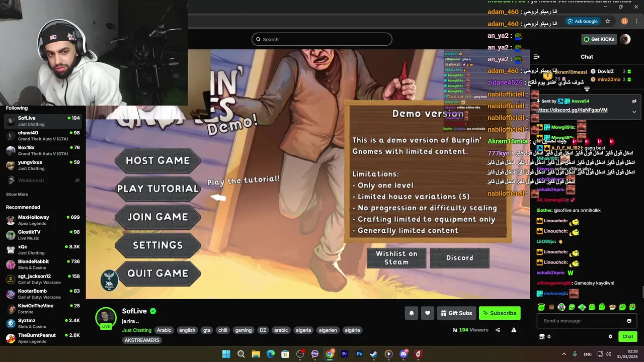Click the report warning triangle icon
This screenshot has height=362, width=644.
(514, 330)
